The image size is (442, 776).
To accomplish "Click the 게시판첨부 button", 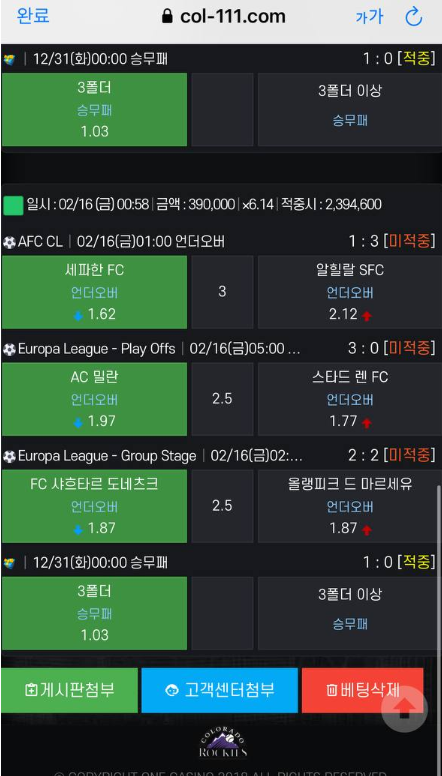I will tap(70, 690).
